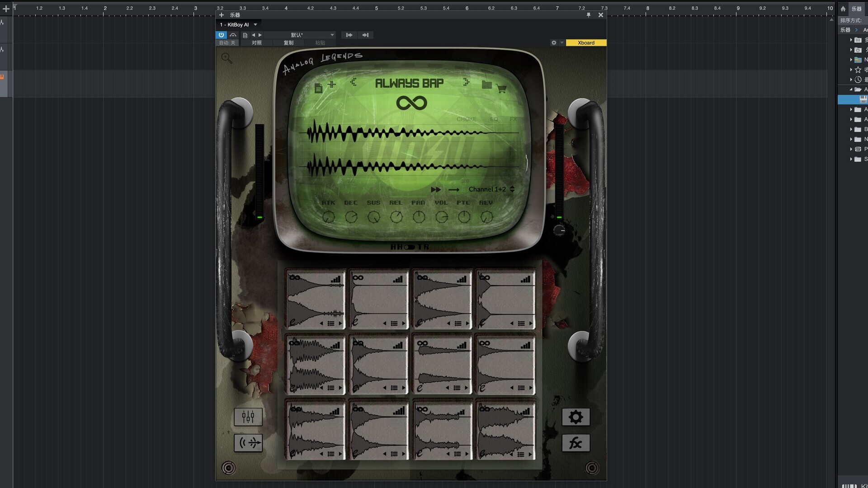Expand the clock recent folder in browser
This screenshot has width=868, height=488.
click(x=851, y=80)
